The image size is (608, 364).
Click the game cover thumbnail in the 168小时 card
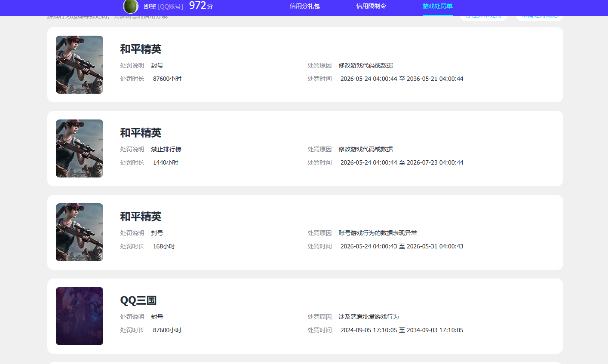(x=80, y=232)
